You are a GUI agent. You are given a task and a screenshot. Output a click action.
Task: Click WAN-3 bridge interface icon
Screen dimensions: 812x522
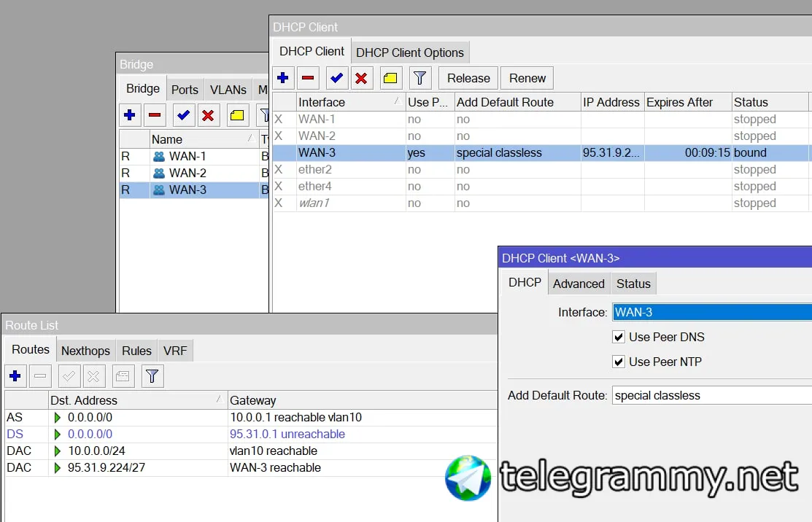(x=159, y=190)
